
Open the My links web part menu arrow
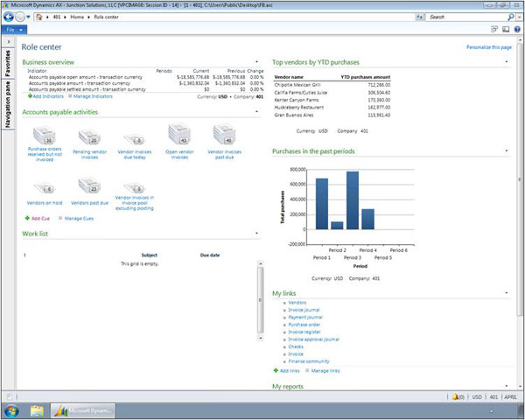[507, 293]
